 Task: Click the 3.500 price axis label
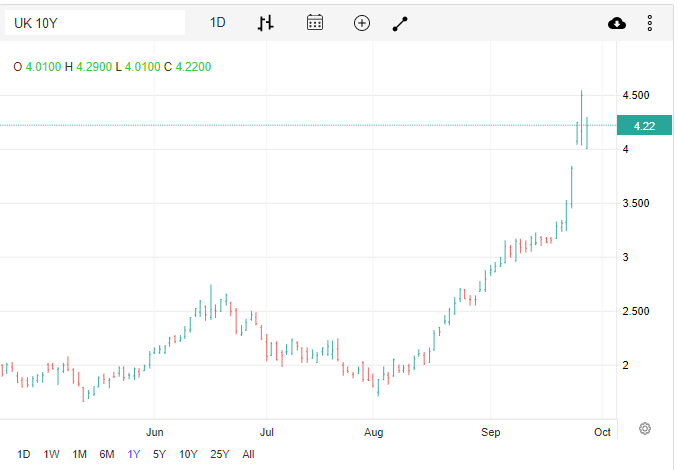tap(636, 203)
